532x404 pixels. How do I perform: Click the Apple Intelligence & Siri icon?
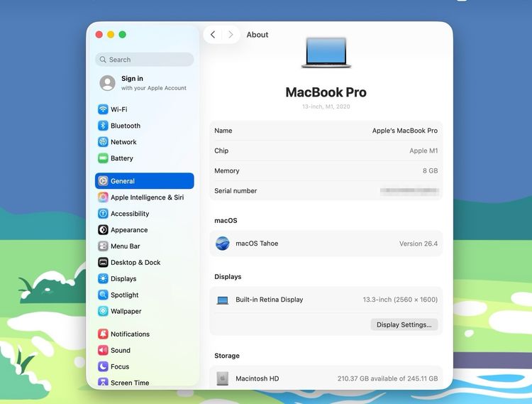pos(103,197)
